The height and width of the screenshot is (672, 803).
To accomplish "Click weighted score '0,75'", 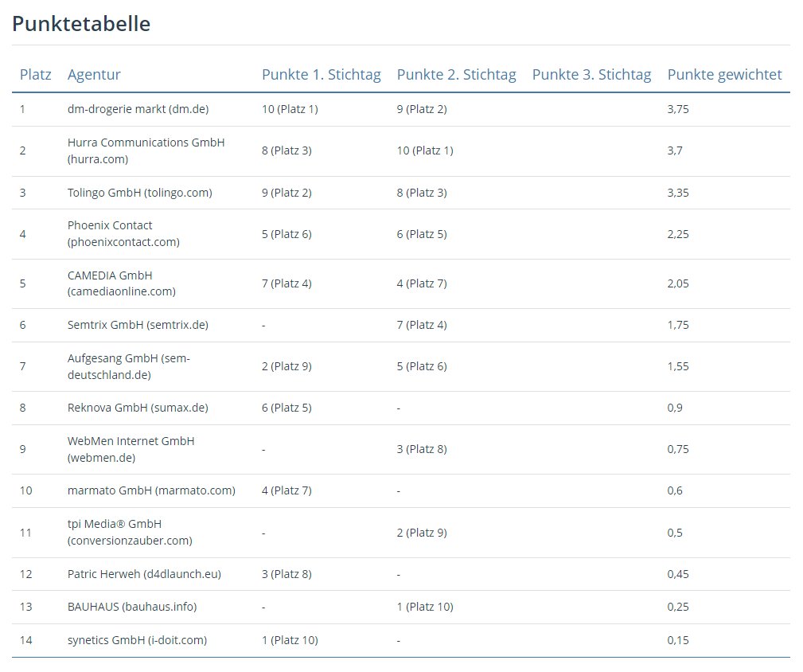I will 677,449.
